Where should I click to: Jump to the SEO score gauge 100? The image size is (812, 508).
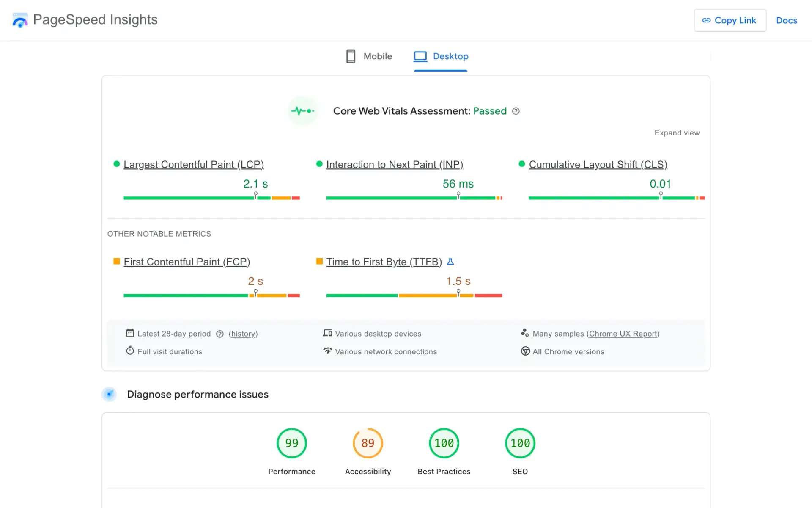point(520,443)
